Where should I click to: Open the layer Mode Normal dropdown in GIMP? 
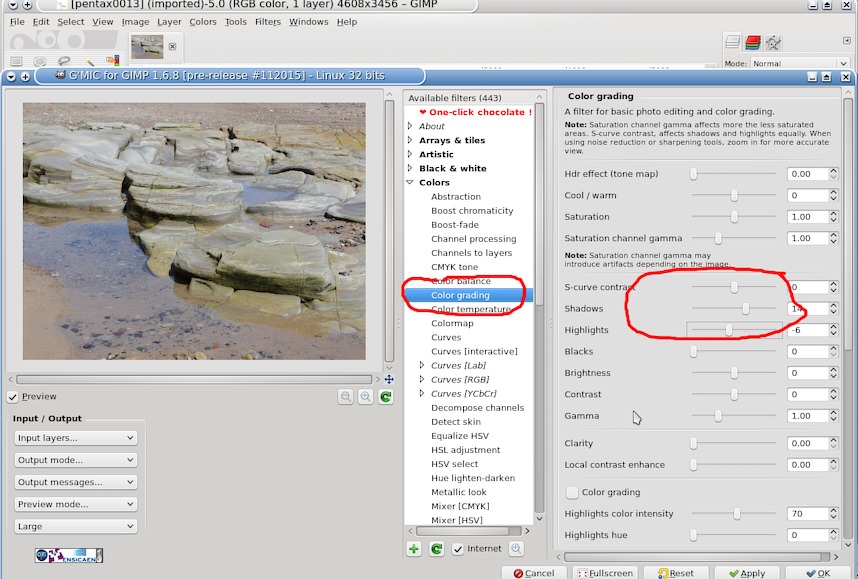click(x=800, y=63)
